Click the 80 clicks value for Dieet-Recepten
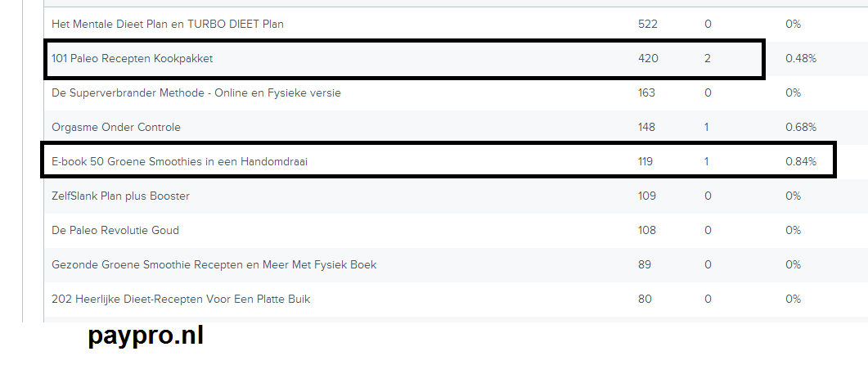This screenshot has height=365, width=868. (x=645, y=299)
